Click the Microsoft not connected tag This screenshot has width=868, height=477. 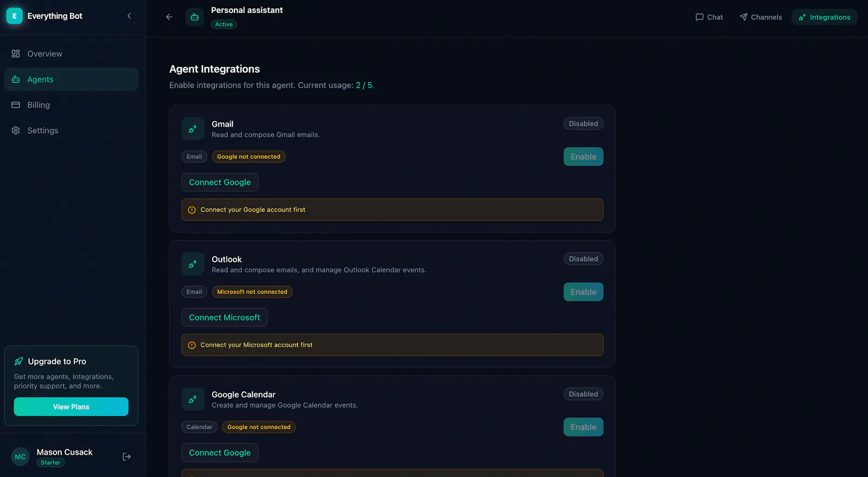pyautogui.click(x=252, y=292)
